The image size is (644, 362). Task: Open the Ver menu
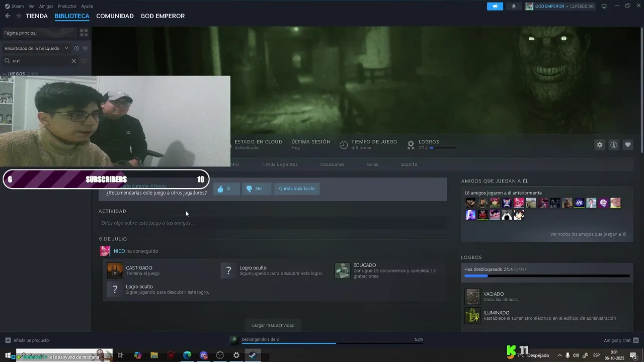[x=32, y=6]
